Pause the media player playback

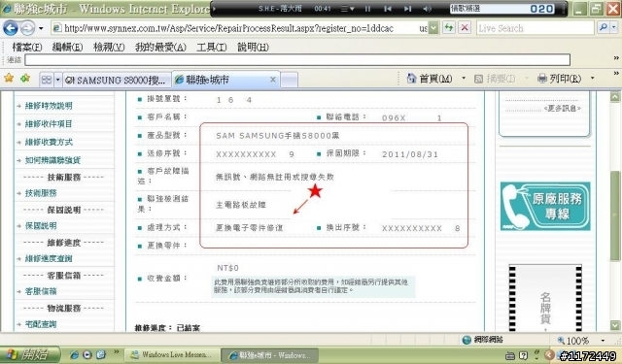pos(367,9)
